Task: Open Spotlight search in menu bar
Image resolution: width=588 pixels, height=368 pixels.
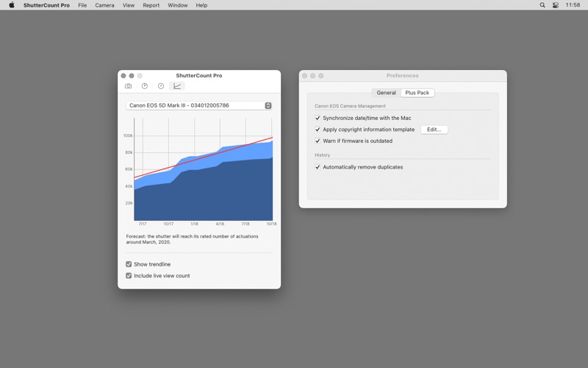Action: click(542, 5)
